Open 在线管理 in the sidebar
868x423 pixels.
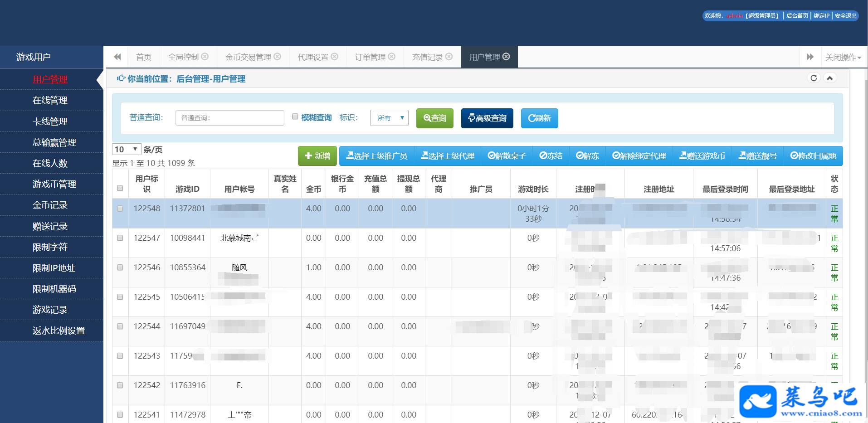pyautogui.click(x=52, y=100)
